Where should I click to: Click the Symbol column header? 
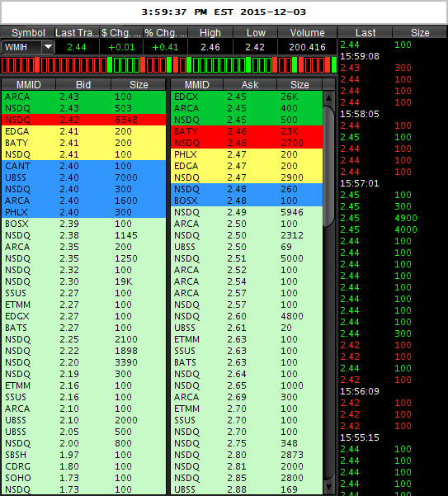(28, 32)
